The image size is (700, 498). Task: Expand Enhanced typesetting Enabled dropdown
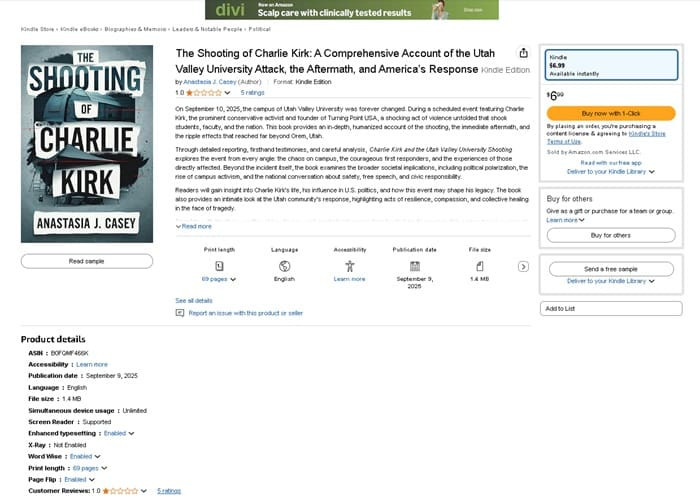pyautogui.click(x=118, y=433)
